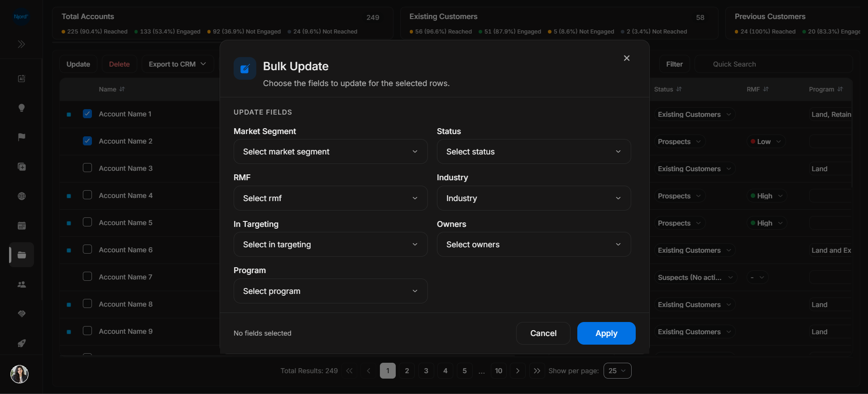868x394 pixels.
Task: Cancel the bulk update
Action: pos(543,333)
